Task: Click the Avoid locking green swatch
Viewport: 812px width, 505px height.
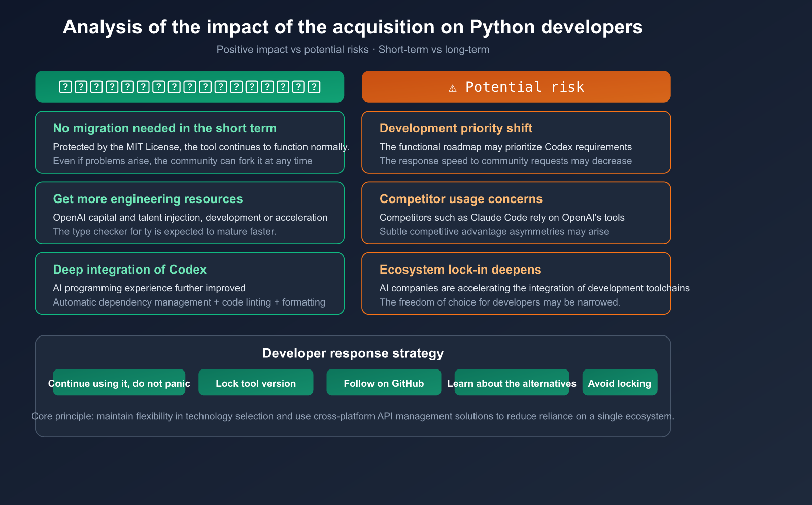Action: pos(620,383)
